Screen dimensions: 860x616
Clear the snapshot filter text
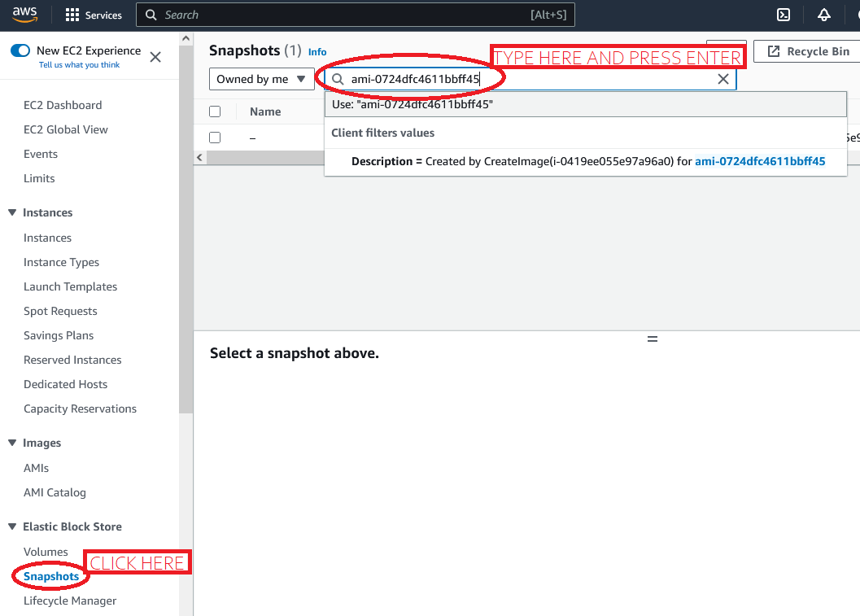pyautogui.click(x=723, y=79)
